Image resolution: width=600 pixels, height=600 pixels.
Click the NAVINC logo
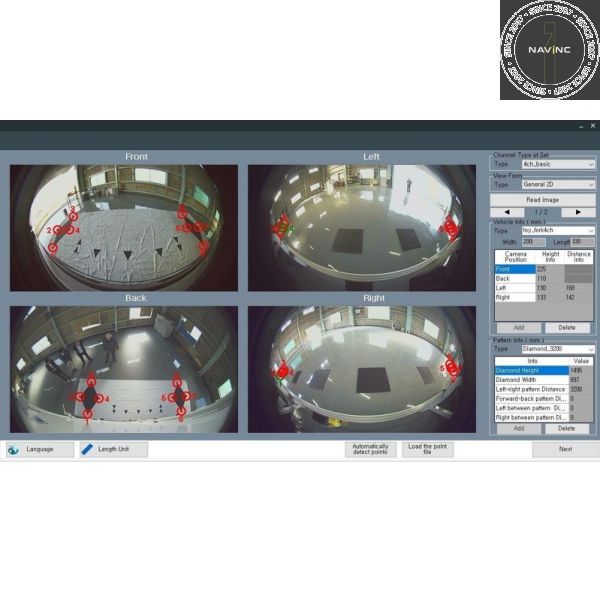(x=549, y=50)
